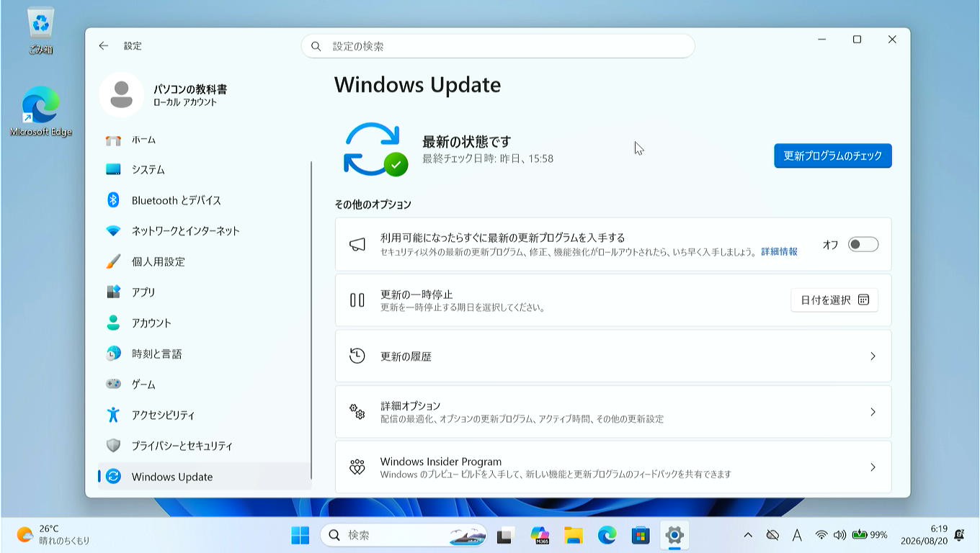Select the プライバシーとセキュリティ shield icon

click(x=113, y=446)
